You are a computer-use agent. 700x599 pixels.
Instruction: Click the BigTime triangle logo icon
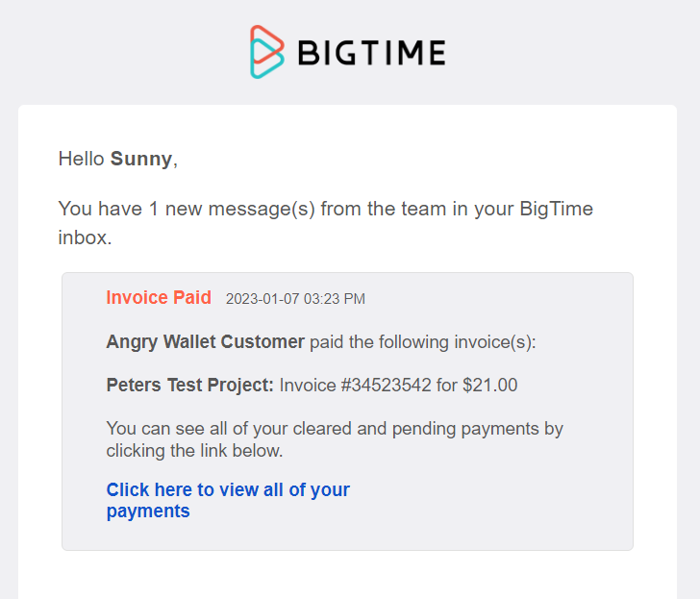pos(267,52)
